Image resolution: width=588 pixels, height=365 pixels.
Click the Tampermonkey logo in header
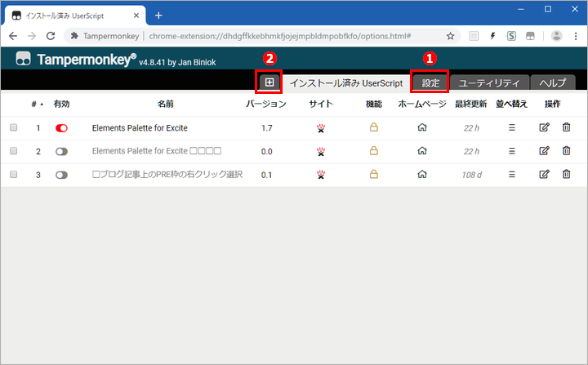pyautogui.click(x=23, y=59)
